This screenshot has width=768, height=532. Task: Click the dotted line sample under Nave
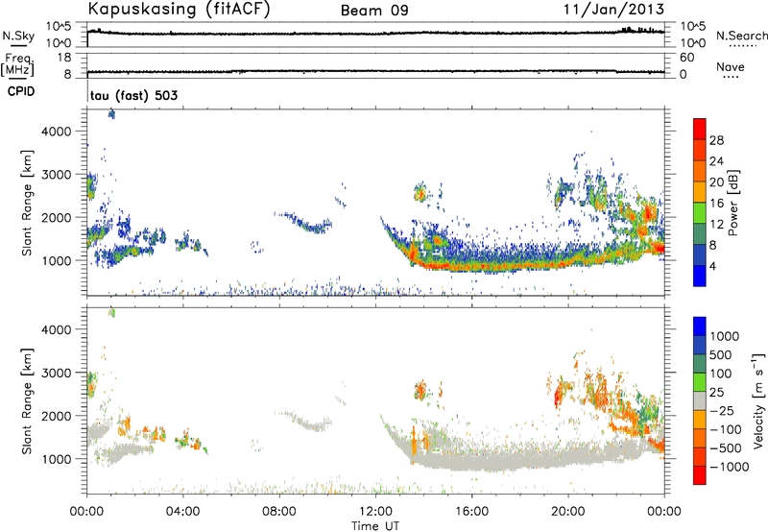[x=731, y=77]
